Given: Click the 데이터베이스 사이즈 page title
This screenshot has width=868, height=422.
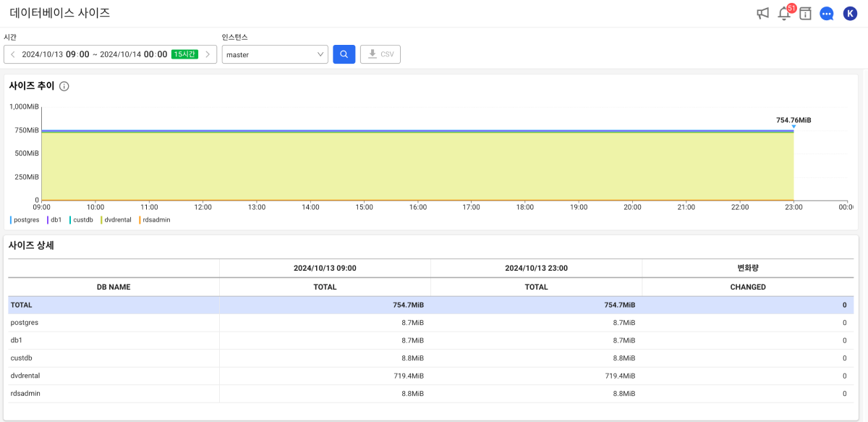Looking at the screenshot, I should click(60, 13).
